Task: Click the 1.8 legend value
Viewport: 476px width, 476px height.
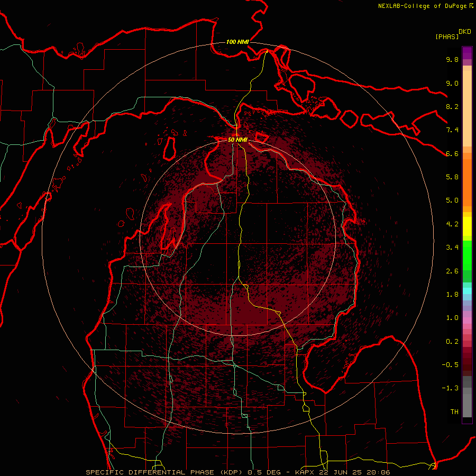Action: click(x=452, y=295)
